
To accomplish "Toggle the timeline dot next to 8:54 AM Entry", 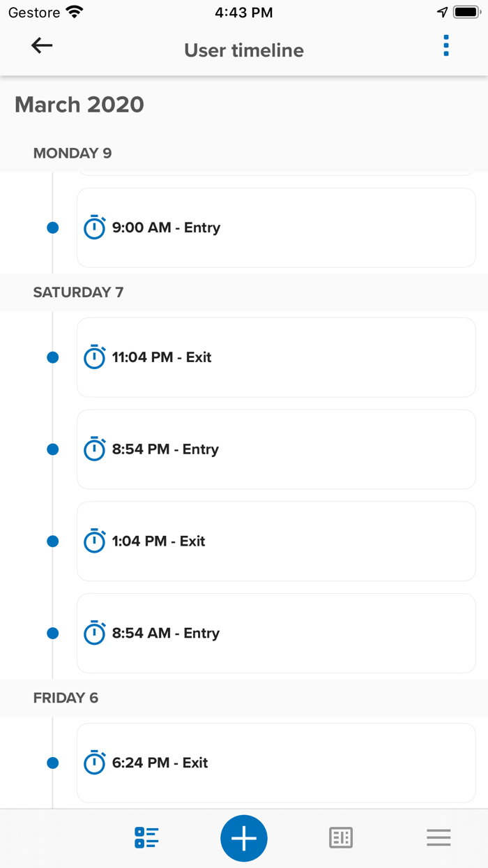I will [52, 633].
